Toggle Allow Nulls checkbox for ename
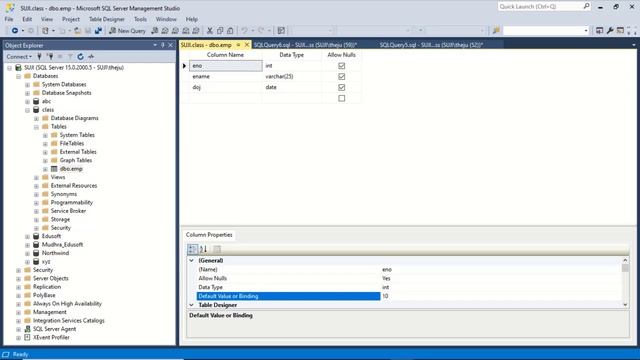The image size is (640, 360). (x=342, y=76)
